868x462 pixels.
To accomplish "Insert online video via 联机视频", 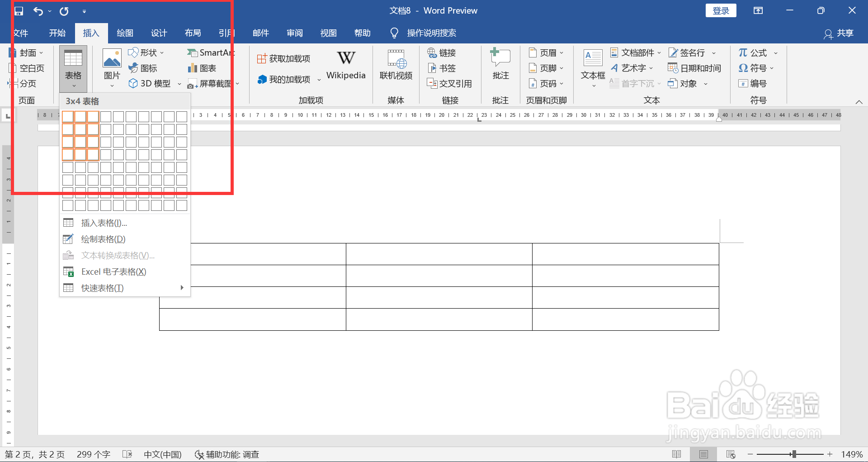I will 396,66.
